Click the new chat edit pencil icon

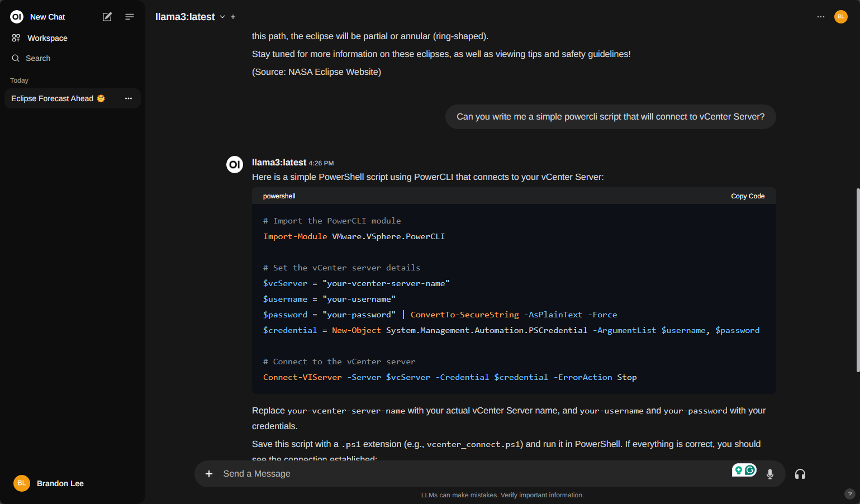tap(107, 17)
